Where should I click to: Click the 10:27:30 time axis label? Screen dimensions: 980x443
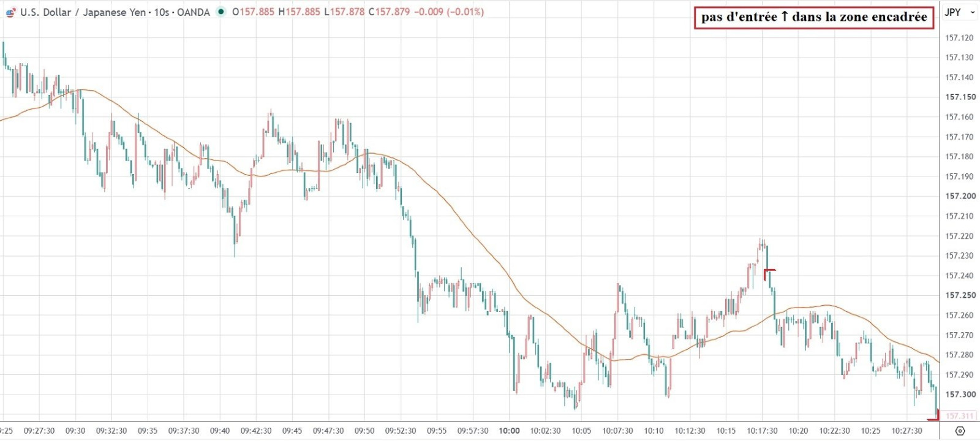point(907,431)
